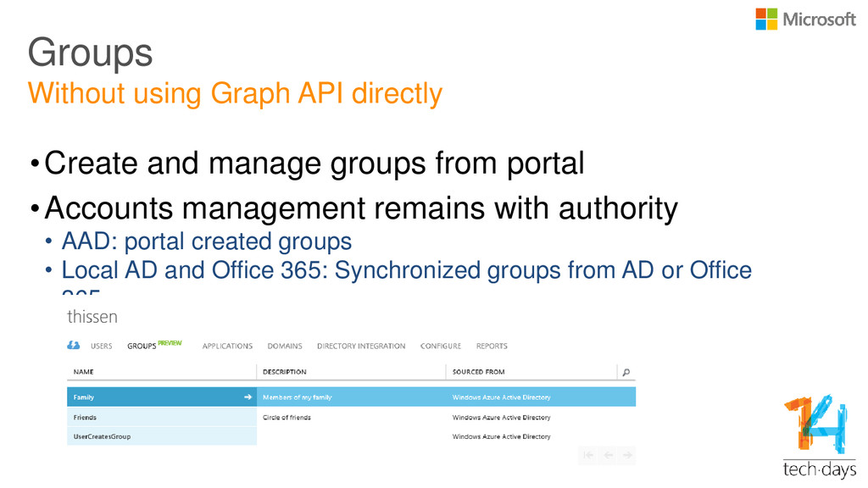Open the APPLICATIONS tab
This screenshot has width=868, height=488.
click(227, 346)
